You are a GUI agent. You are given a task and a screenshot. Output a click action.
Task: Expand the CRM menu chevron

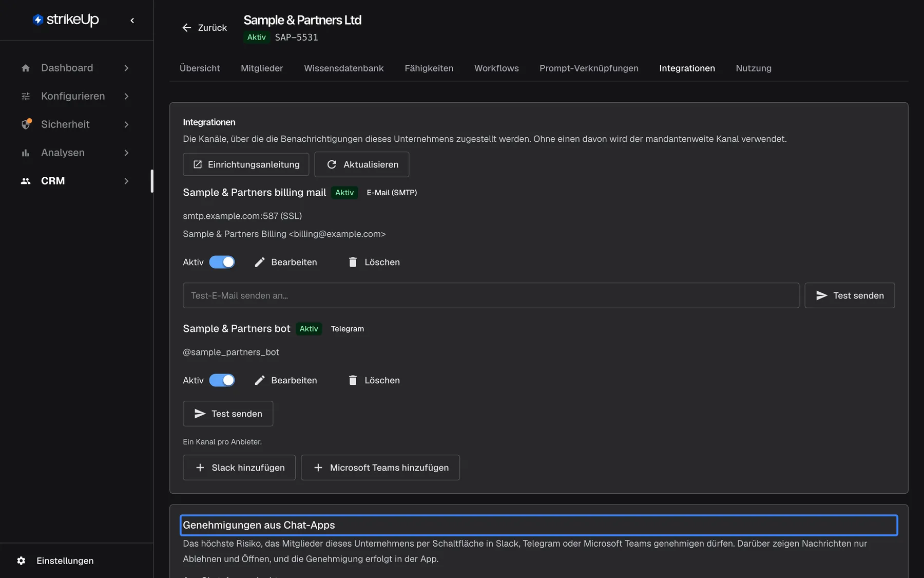pyautogui.click(x=126, y=181)
